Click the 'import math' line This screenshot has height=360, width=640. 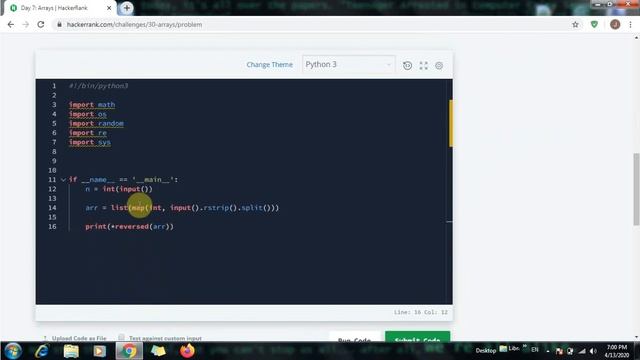(x=92, y=104)
